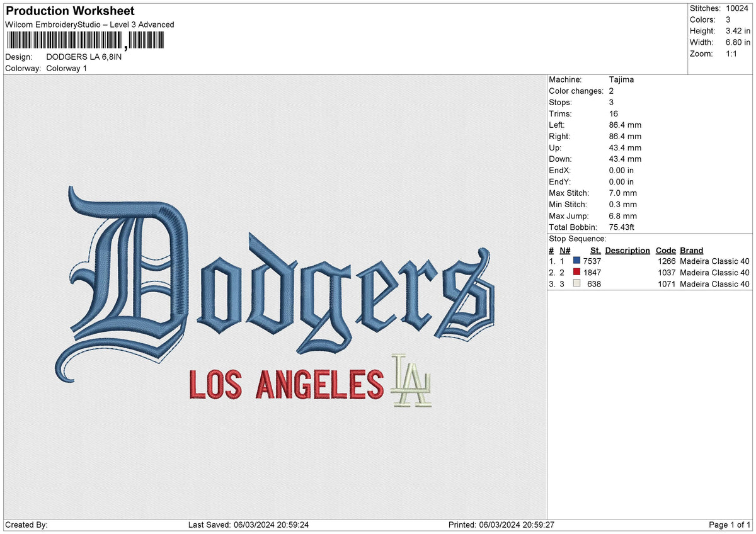Click the design name DODGERS LA 6,8IN
Screen dimensions: 756x534
point(84,57)
